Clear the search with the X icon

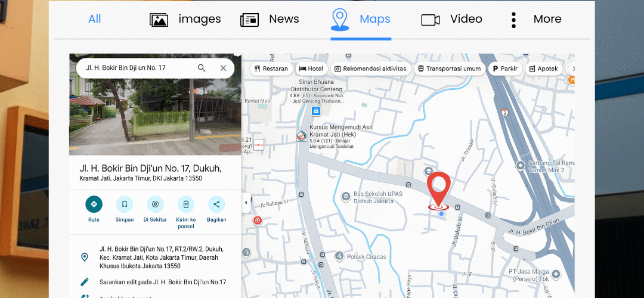coord(223,68)
